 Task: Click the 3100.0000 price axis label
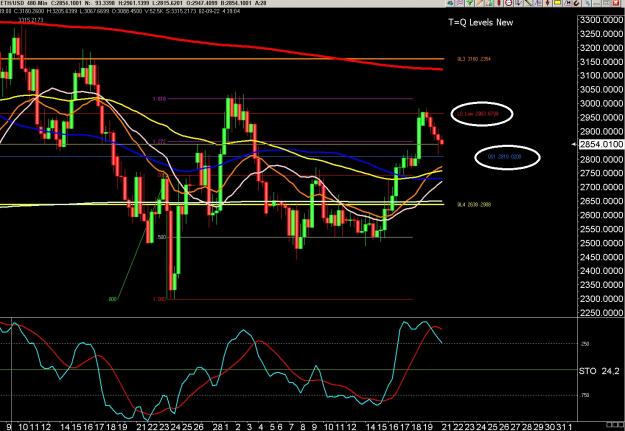point(601,76)
